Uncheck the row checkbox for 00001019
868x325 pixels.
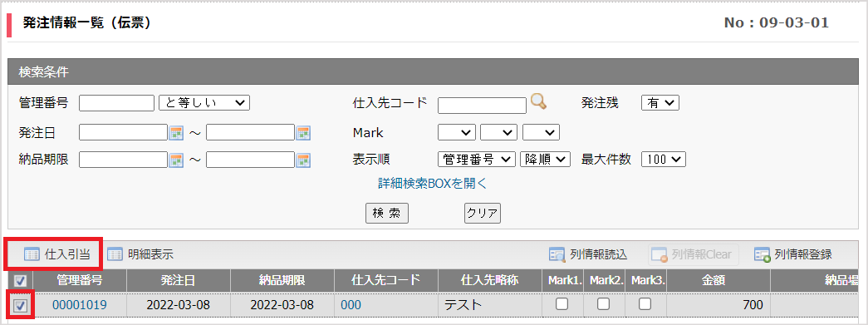19,305
